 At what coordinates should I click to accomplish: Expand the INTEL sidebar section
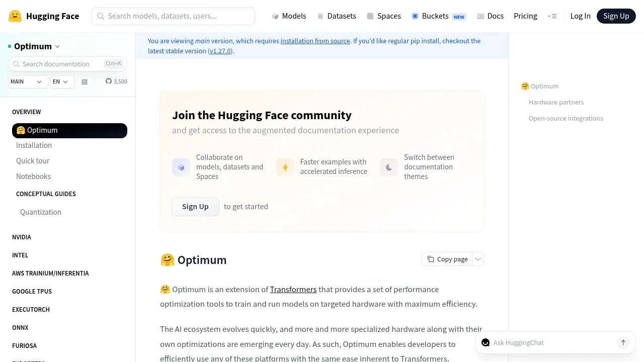tap(20, 255)
